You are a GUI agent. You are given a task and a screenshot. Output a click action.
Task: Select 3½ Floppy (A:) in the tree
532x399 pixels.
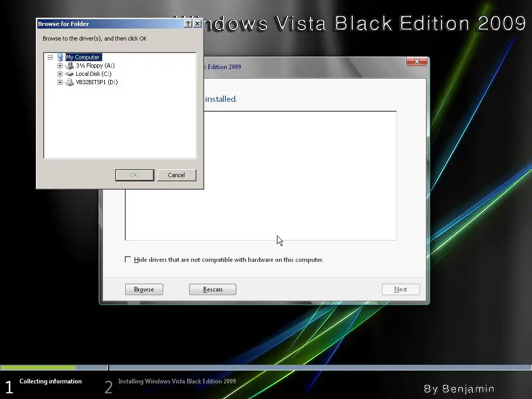click(x=96, y=65)
